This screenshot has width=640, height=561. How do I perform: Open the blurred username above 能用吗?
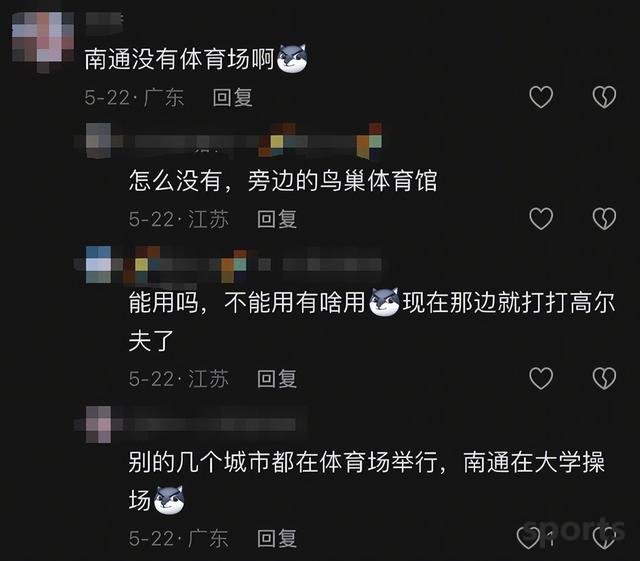point(253,265)
